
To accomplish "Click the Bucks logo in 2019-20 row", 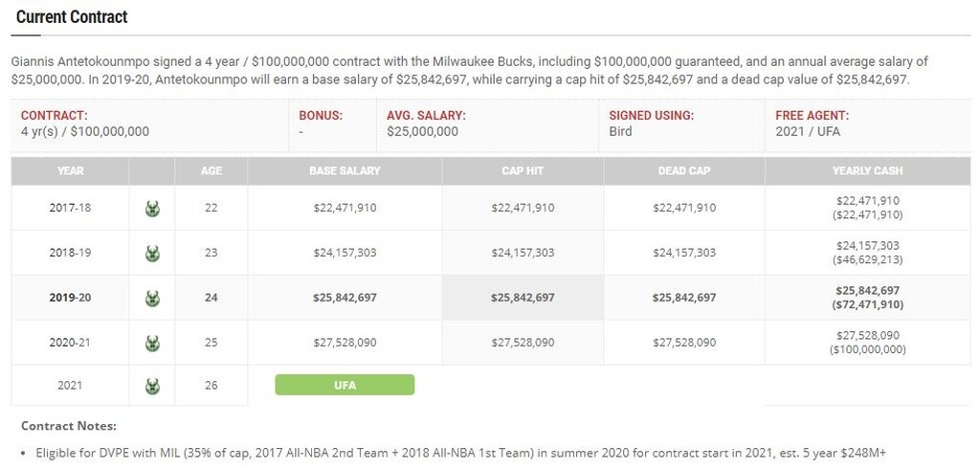I will coord(152,298).
